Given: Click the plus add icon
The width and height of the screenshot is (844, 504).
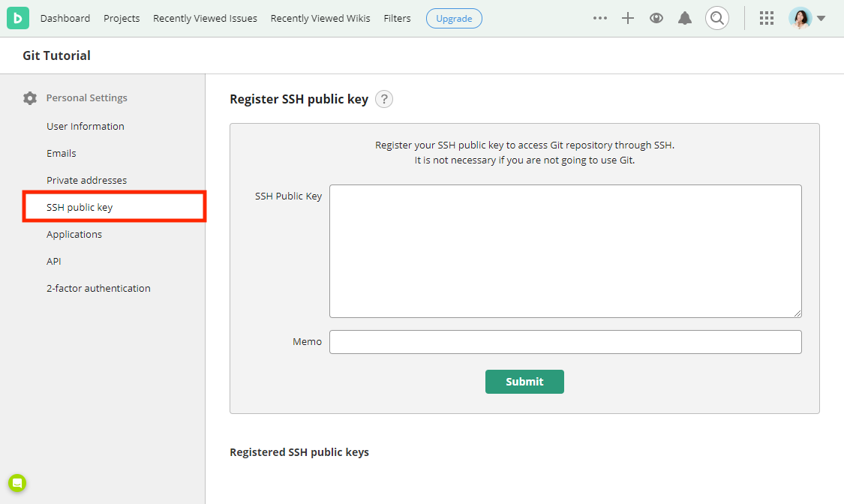Looking at the screenshot, I should (x=628, y=18).
